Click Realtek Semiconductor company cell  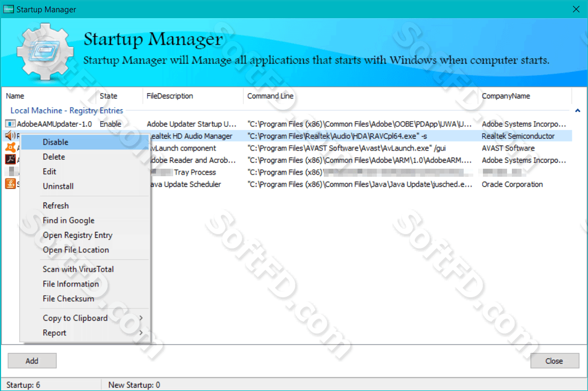[518, 136]
